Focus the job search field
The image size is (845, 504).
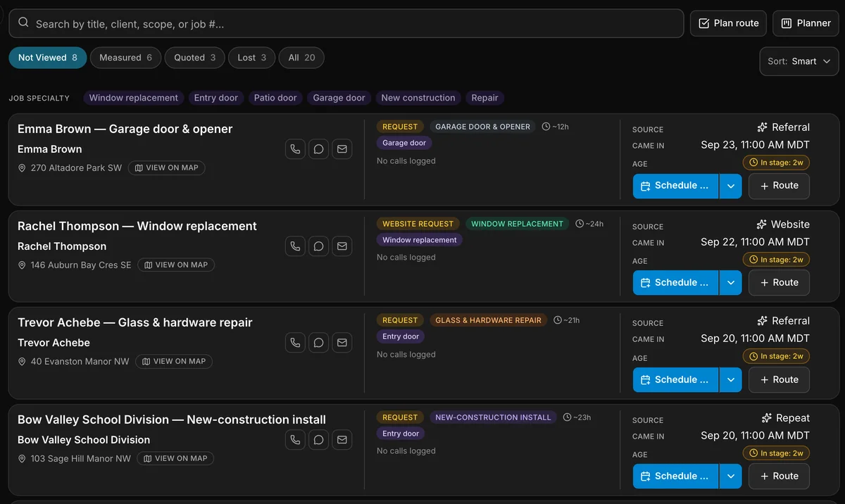pyautogui.click(x=346, y=23)
